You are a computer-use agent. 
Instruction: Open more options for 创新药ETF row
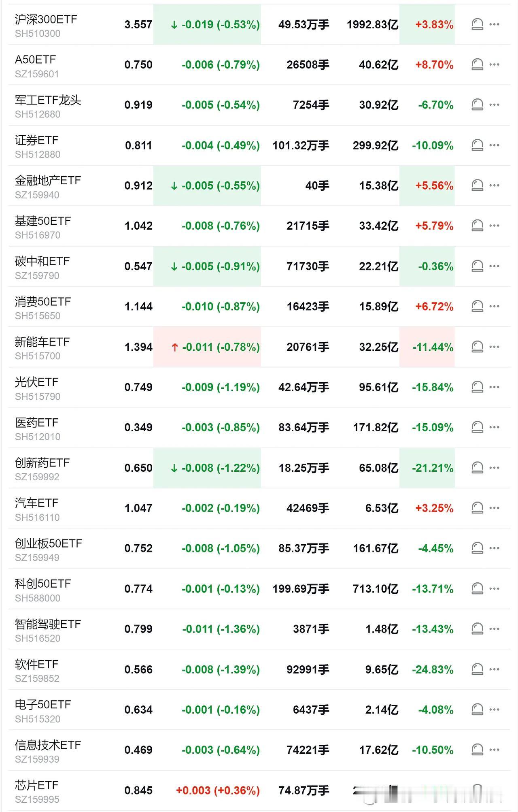pyautogui.click(x=494, y=468)
